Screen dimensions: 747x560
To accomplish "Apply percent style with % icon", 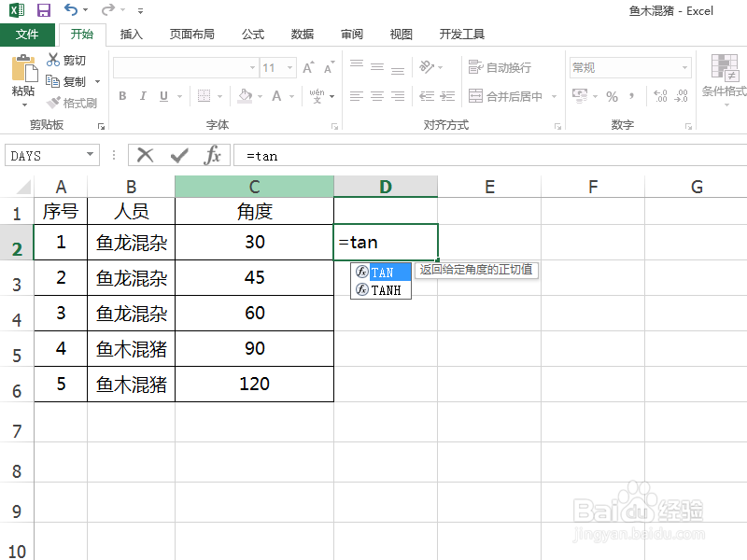I will (x=613, y=96).
